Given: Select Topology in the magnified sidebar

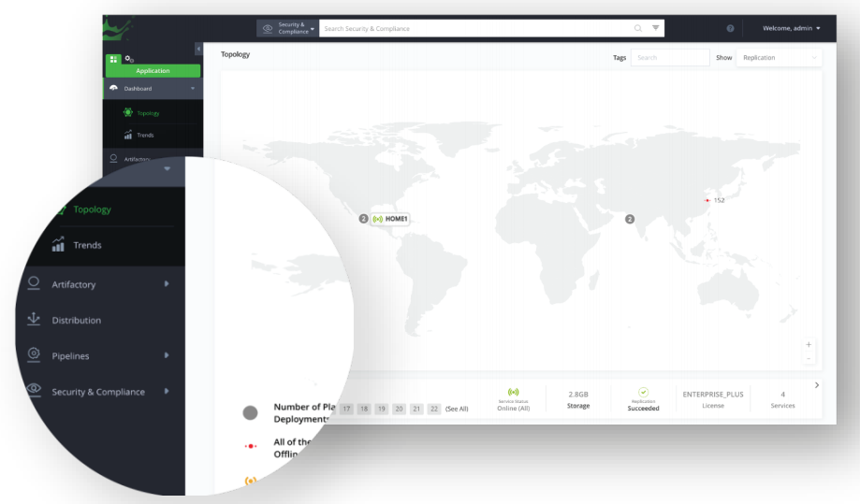Looking at the screenshot, I should tap(92, 209).
